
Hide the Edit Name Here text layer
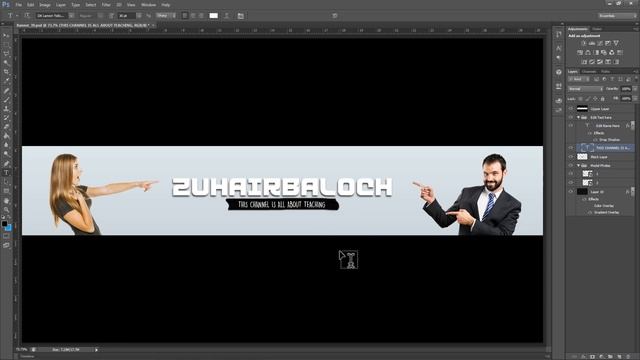pyautogui.click(x=571, y=126)
